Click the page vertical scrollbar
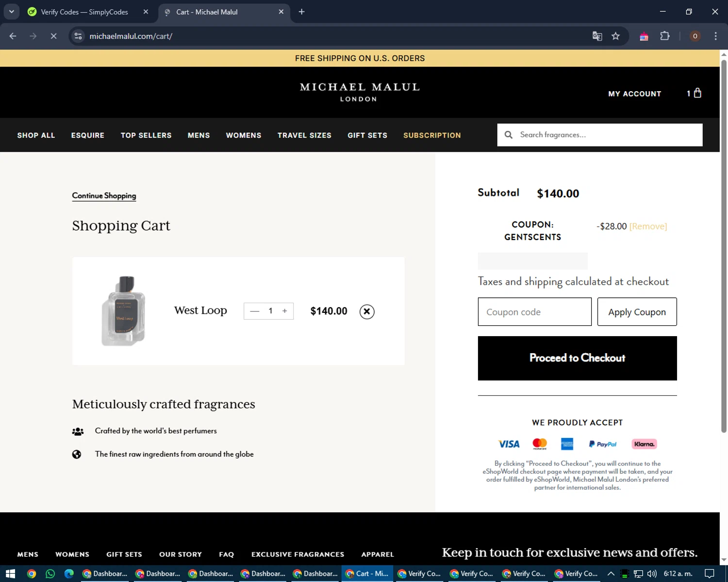 pos(724,245)
